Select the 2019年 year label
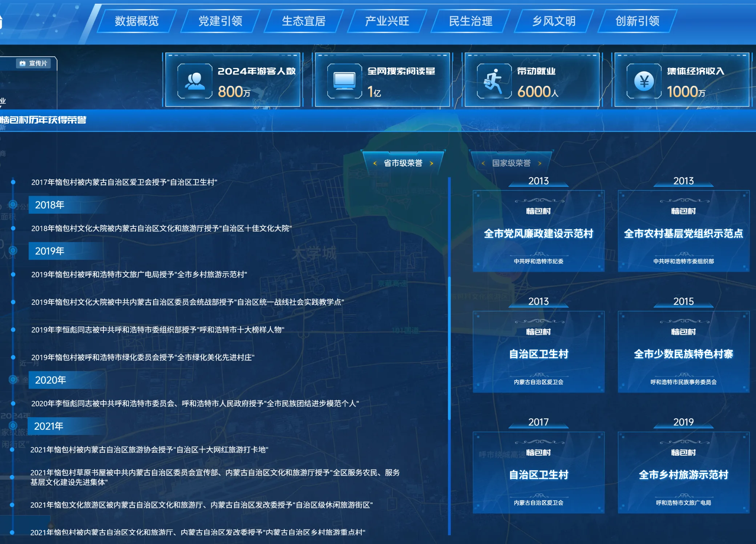The image size is (756, 544). (x=50, y=251)
